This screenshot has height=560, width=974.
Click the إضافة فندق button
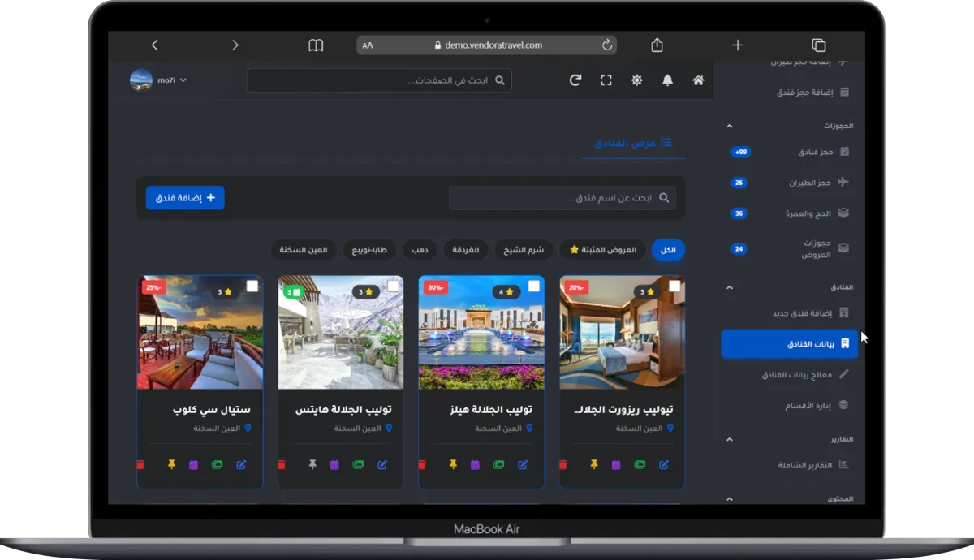coord(185,197)
